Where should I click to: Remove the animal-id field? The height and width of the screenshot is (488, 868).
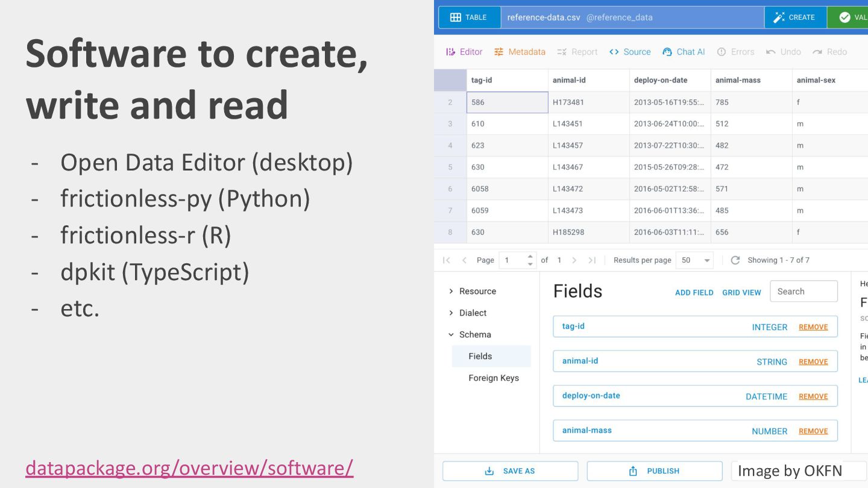[x=813, y=362]
